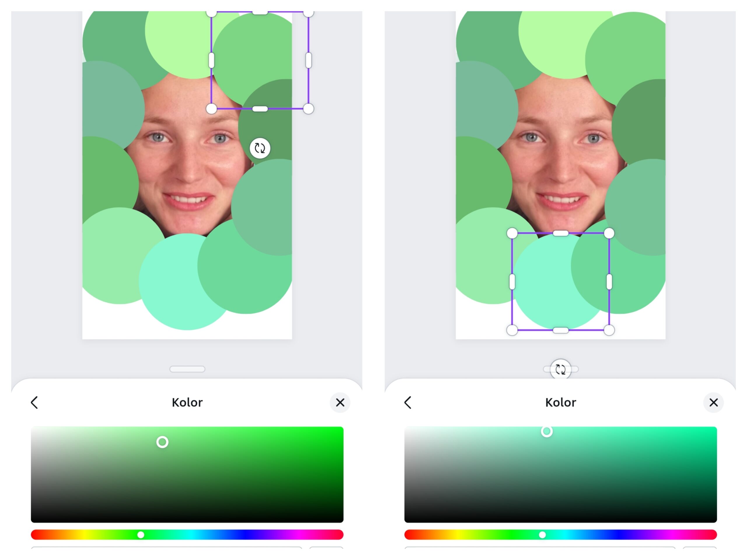The height and width of the screenshot is (560, 747).
Task: Click the color picker ring in left gradient
Action: (x=163, y=442)
